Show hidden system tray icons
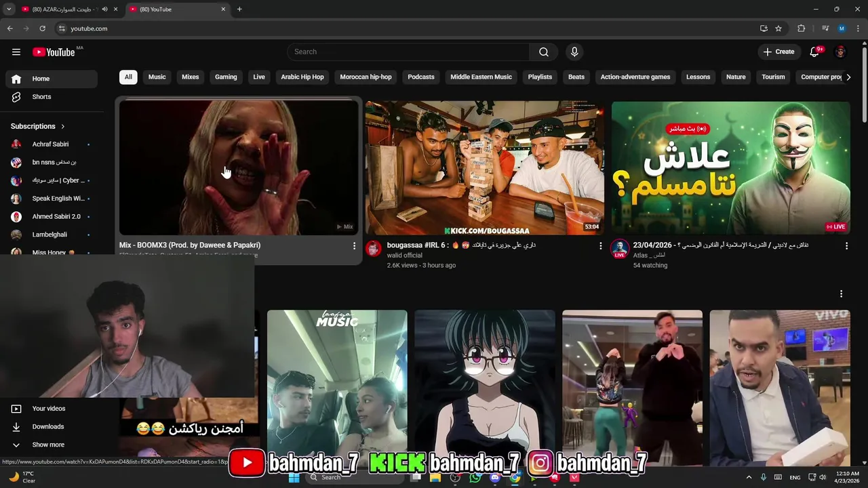The height and width of the screenshot is (488, 868). click(749, 478)
